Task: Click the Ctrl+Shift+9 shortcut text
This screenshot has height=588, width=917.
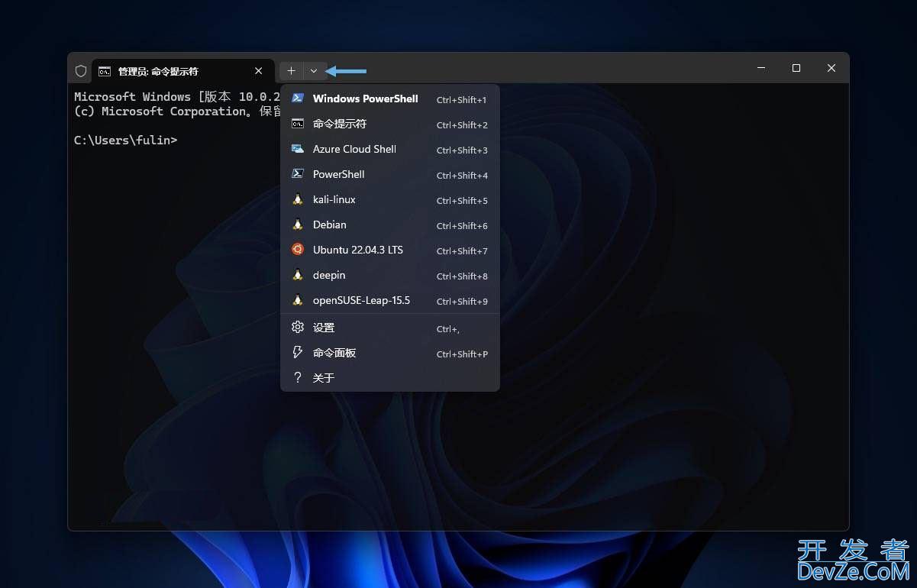Action: click(462, 301)
